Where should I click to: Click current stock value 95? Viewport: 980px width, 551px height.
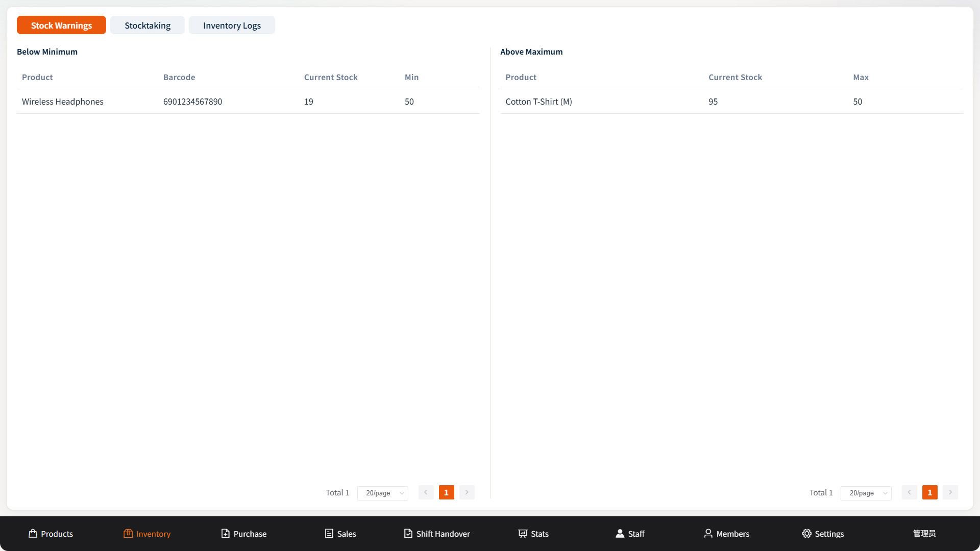[x=713, y=102]
